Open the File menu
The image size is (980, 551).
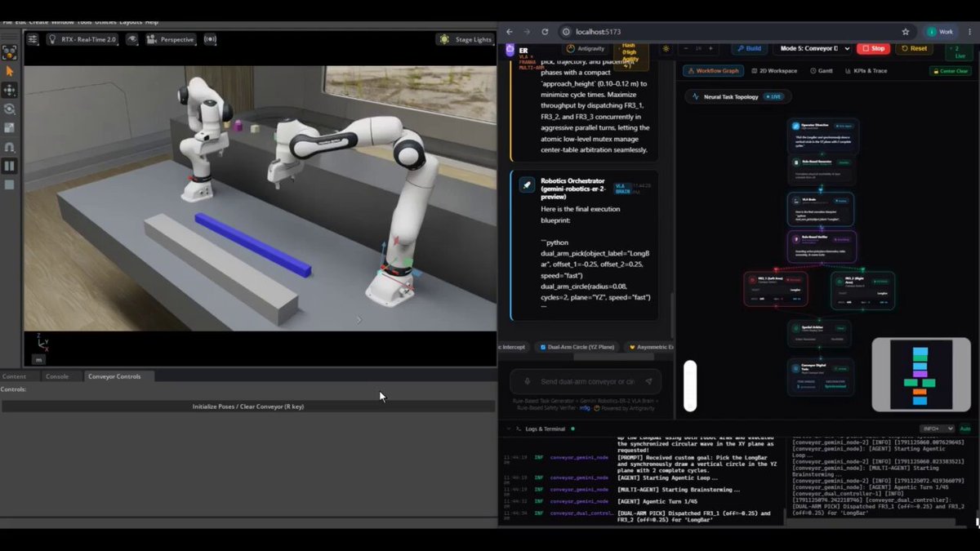click(x=7, y=22)
